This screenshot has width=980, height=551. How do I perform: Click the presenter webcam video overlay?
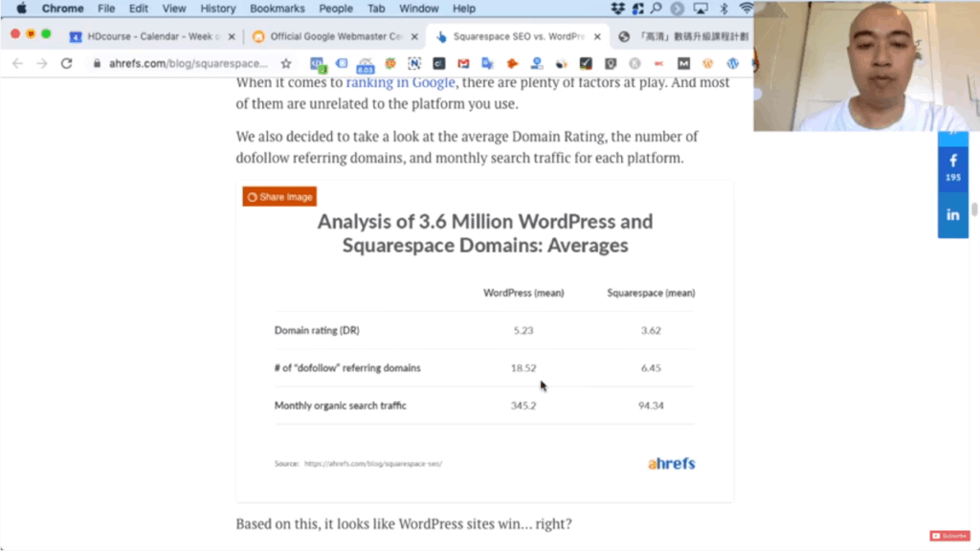click(x=866, y=66)
